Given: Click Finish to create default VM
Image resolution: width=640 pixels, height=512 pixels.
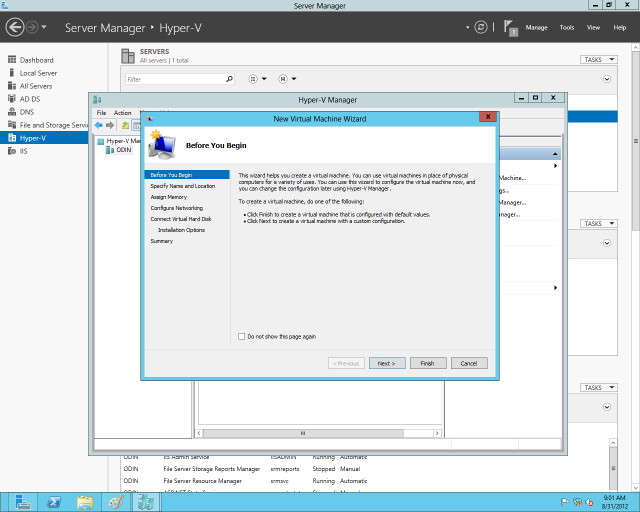Looking at the screenshot, I should click(x=428, y=363).
